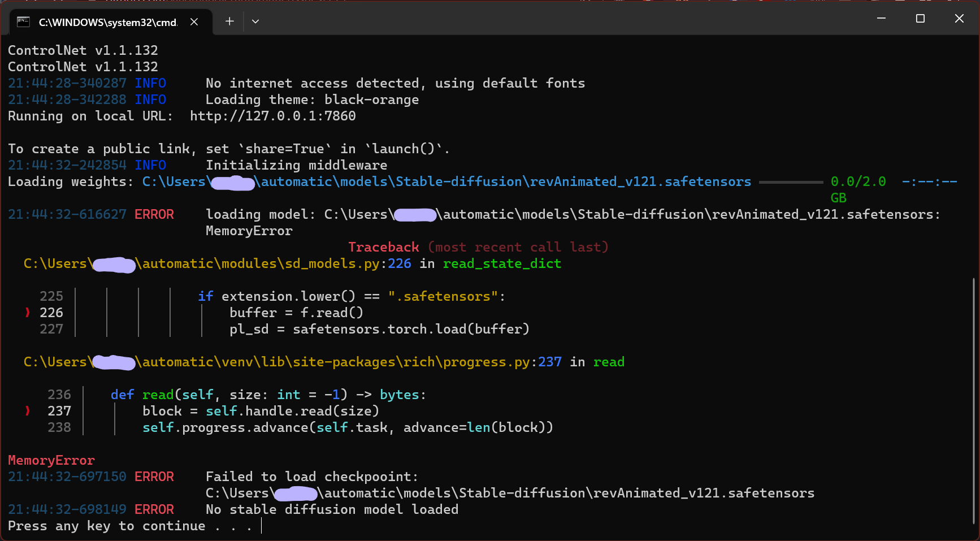Click the green read function name
The image size is (980, 541).
[609, 362]
